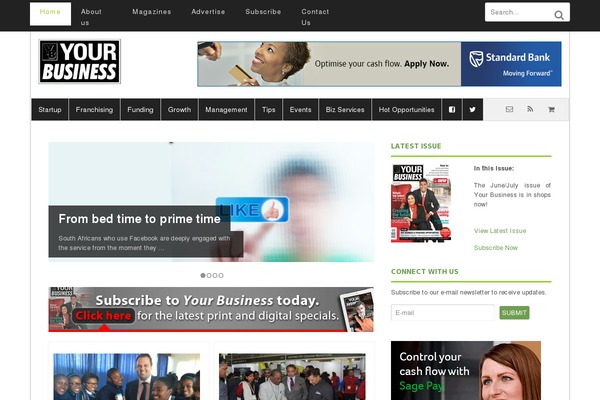Open Subscribe in top menu
Image resolution: width=600 pixels, height=400 pixels.
[263, 12]
